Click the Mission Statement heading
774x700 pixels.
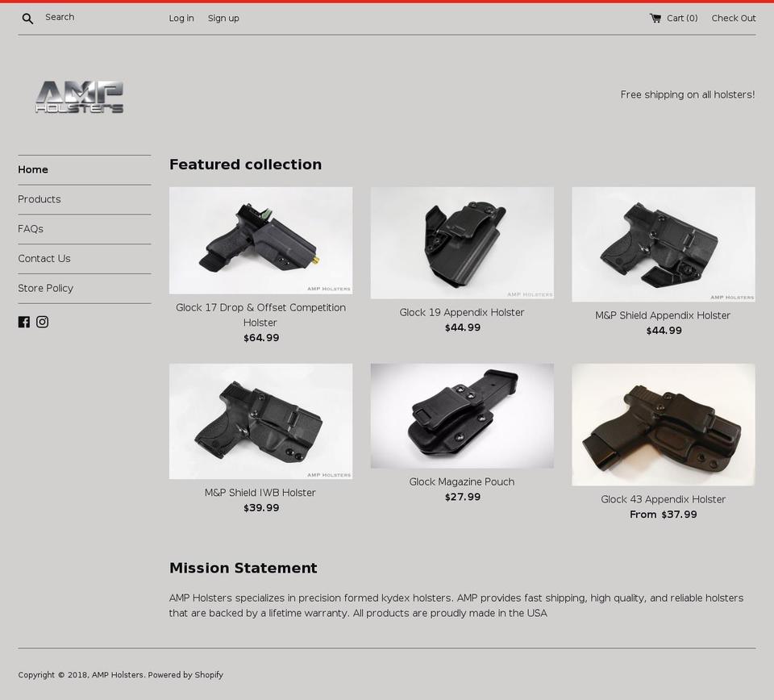point(243,569)
